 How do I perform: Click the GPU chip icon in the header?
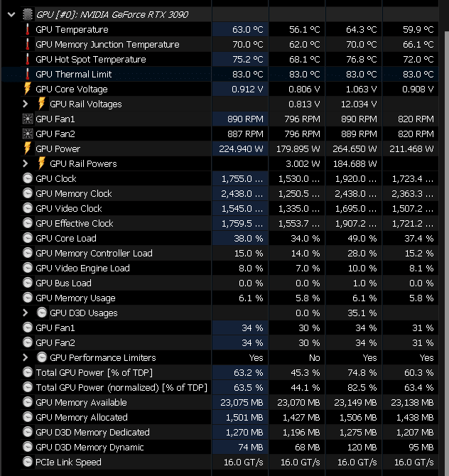(28, 15)
